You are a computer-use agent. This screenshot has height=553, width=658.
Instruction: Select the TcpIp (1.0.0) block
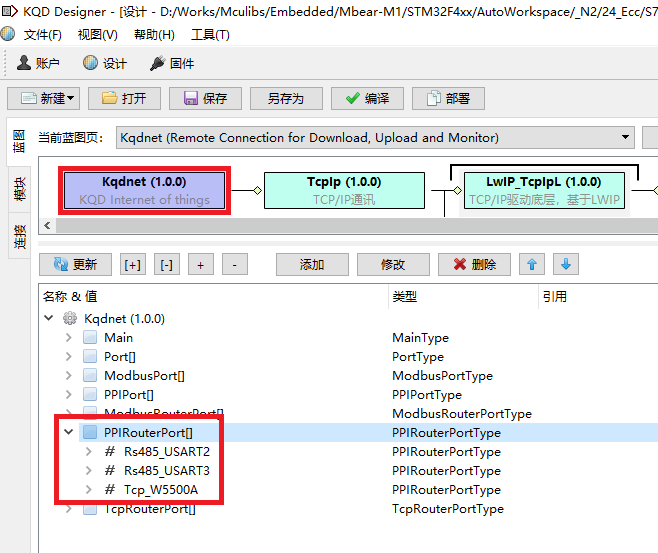coord(343,190)
